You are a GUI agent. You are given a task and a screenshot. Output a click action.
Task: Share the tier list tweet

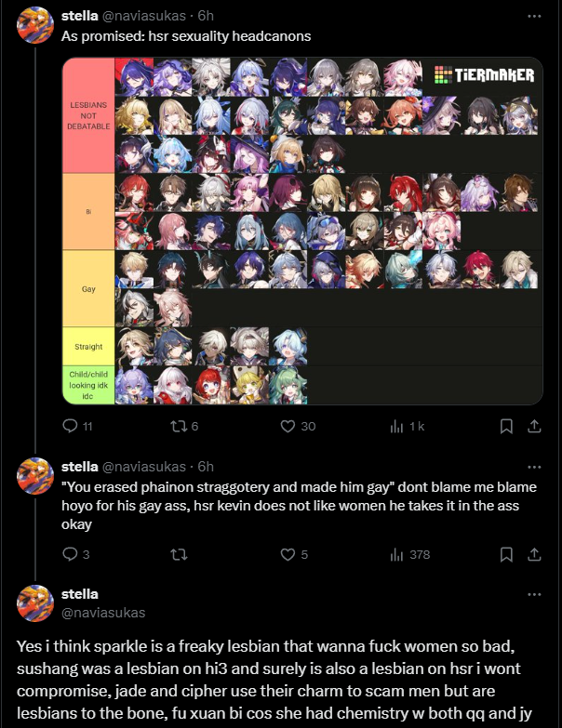(x=534, y=426)
